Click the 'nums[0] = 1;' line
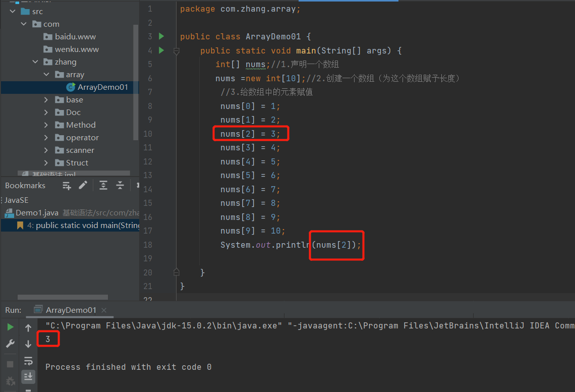The height and width of the screenshot is (392, 575). (250, 106)
